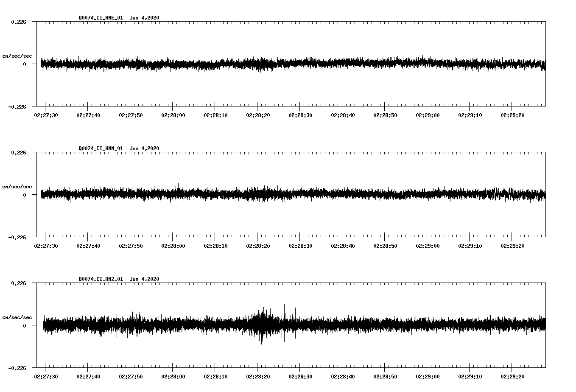Click 02:28:40 time label under HNN plot

tap(343, 246)
